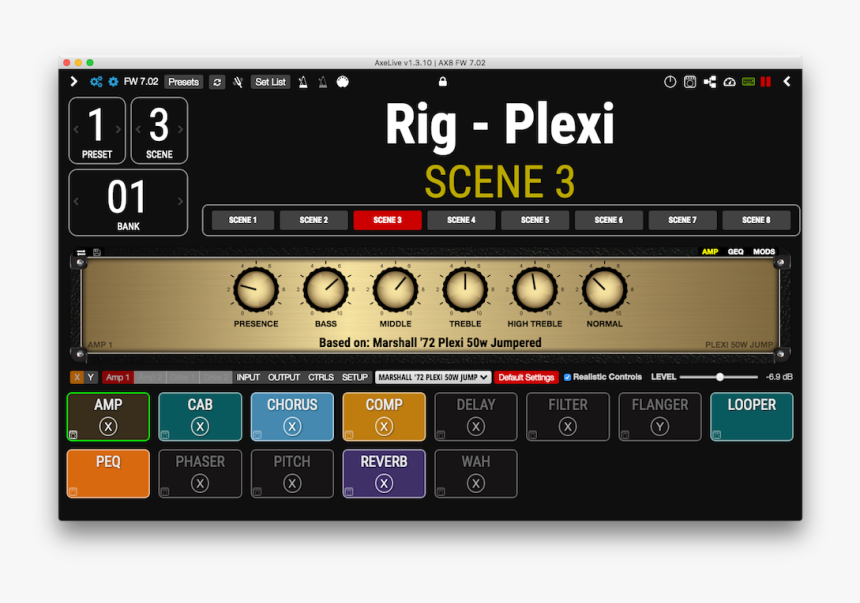Select SCENE 6

coord(609,220)
